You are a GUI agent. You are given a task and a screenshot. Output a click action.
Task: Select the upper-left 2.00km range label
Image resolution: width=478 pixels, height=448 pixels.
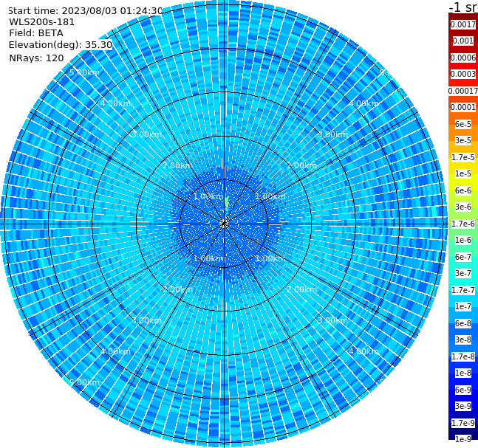coord(177,165)
